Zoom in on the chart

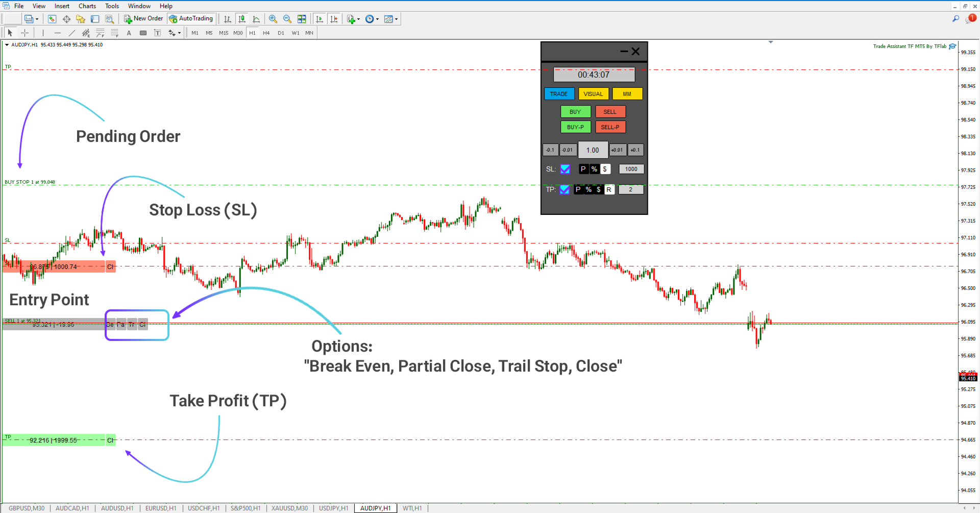(273, 19)
